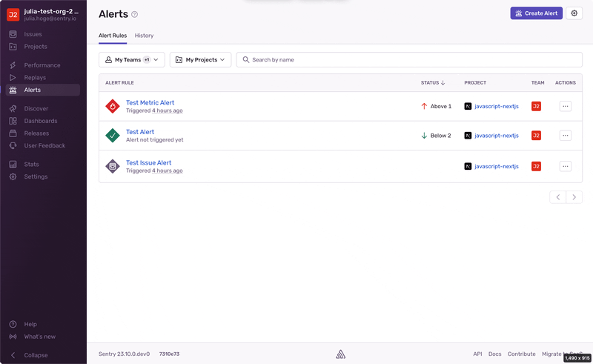Open the My Projects filter dropdown
Screen dimensions: 593x364
[x=200, y=60]
